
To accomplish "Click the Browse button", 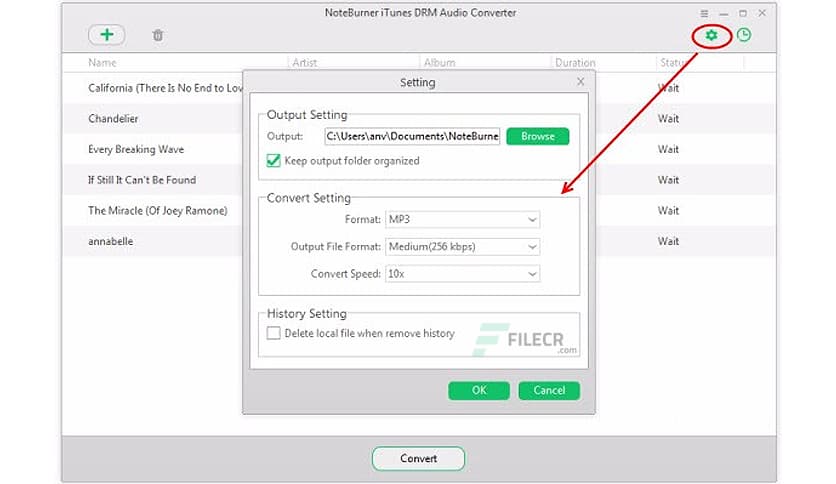I will tap(537, 136).
